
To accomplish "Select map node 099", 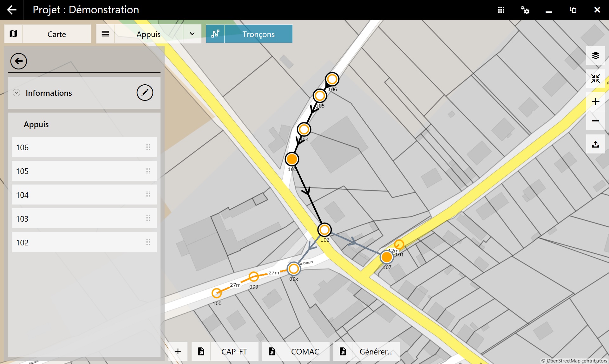I will click(x=253, y=276).
